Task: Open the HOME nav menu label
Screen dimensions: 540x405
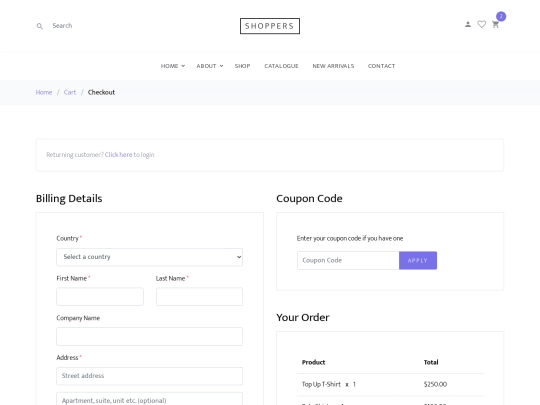Action: [x=169, y=66]
